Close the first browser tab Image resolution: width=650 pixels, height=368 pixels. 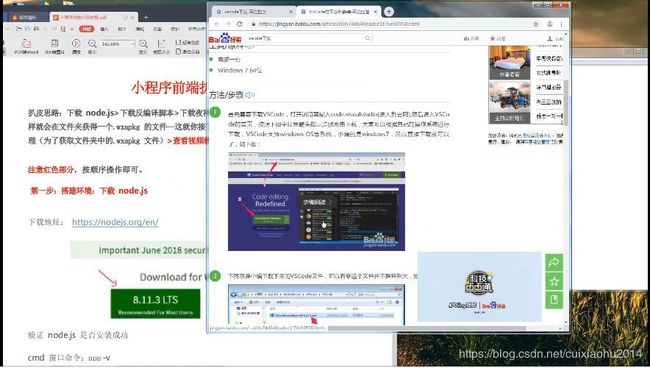coord(291,12)
